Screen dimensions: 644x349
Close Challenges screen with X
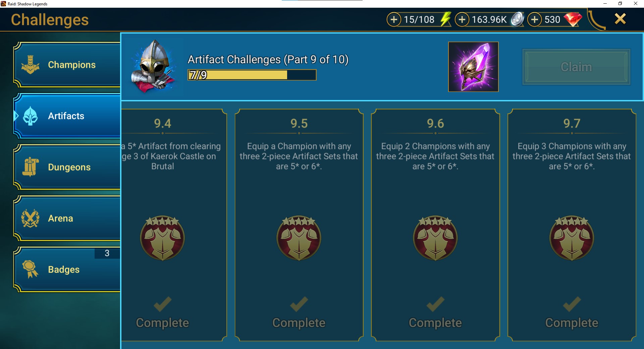pyautogui.click(x=620, y=19)
